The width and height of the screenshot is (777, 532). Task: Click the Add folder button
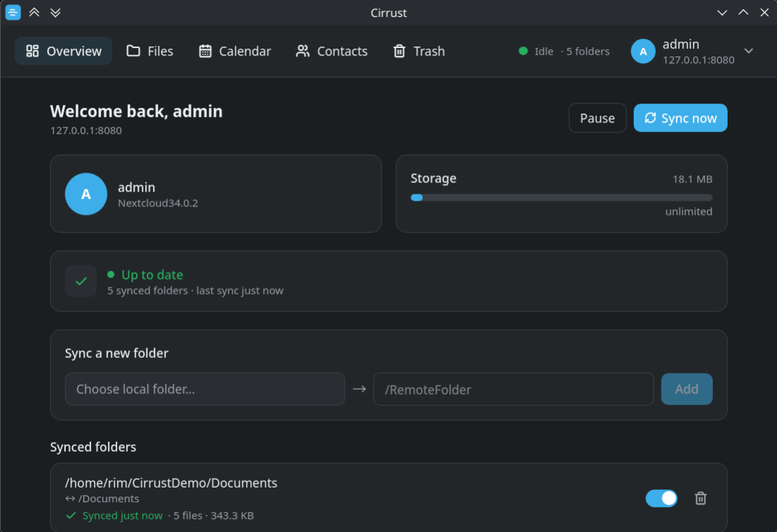[687, 390]
